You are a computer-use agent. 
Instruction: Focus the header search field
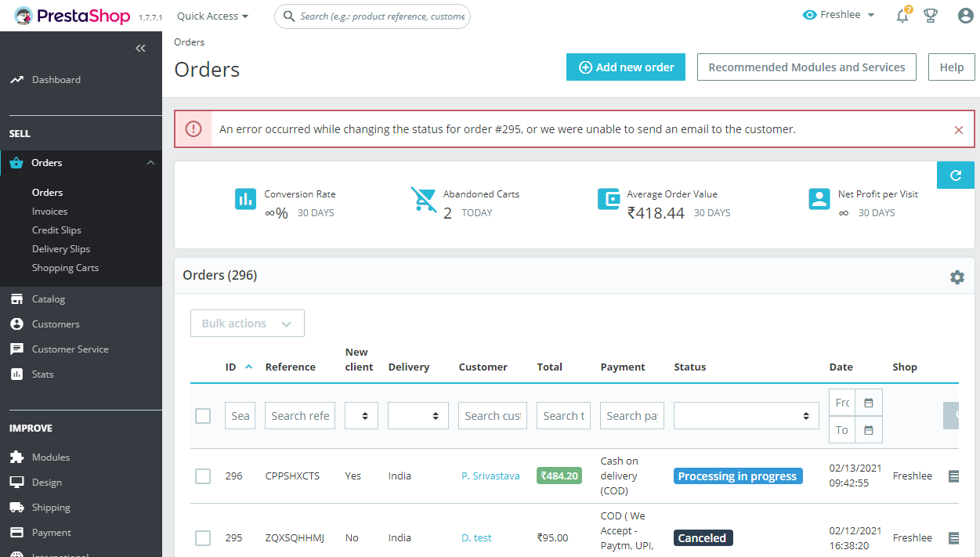click(x=373, y=16)
